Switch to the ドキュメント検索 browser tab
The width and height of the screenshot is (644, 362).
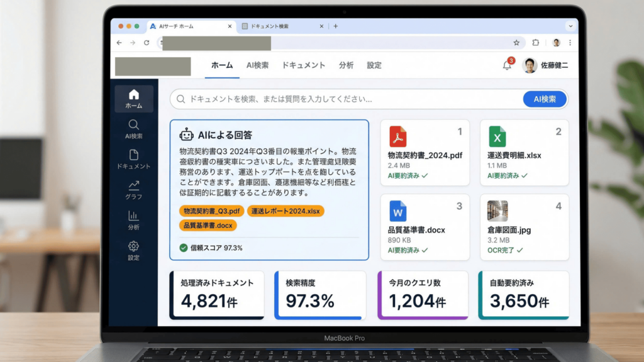283,26
